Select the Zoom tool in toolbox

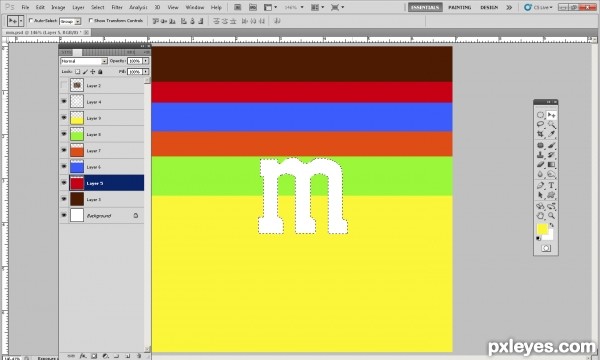point(551,216)
